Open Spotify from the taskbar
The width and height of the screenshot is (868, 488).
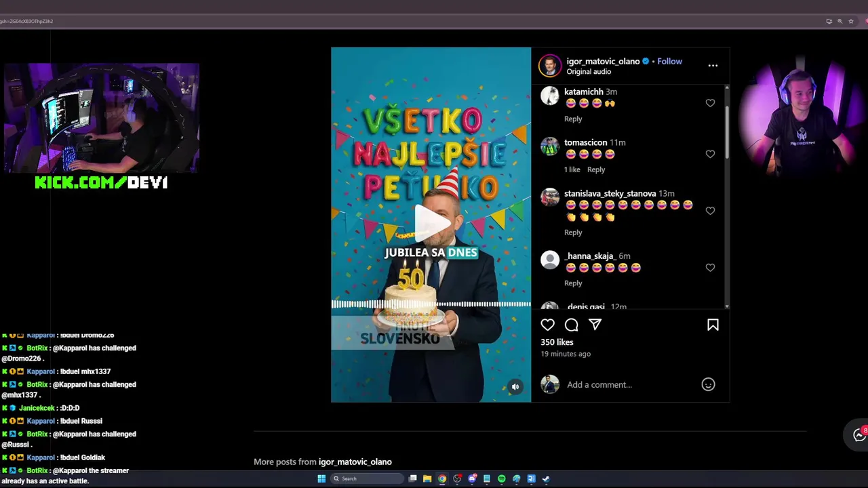coord(502,479)
